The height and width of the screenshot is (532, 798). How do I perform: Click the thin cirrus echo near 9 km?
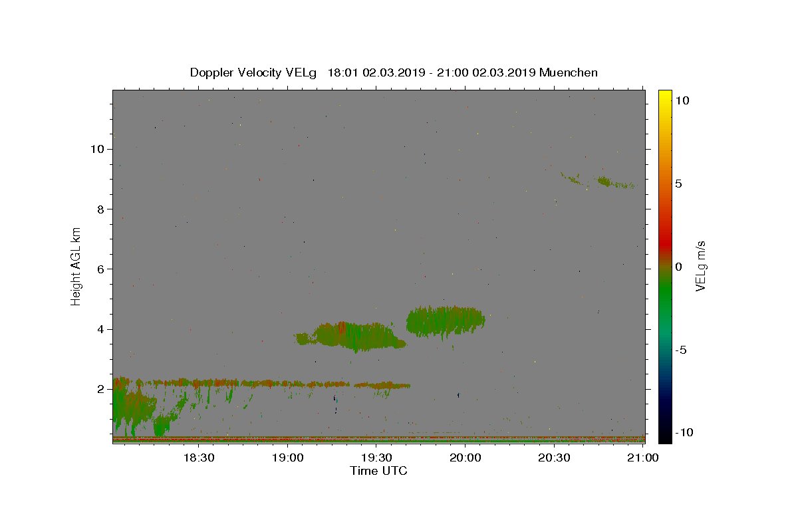click(605, 181)
